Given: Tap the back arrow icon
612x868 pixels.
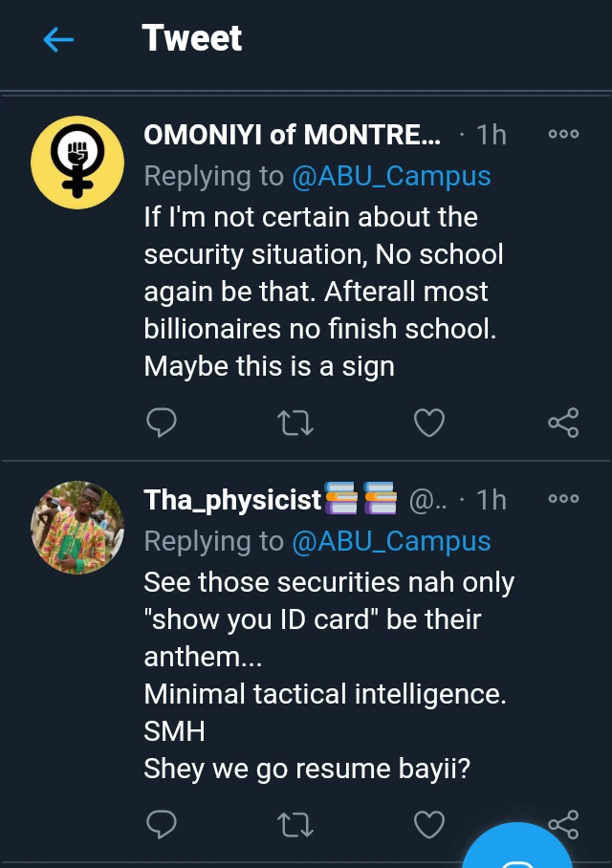Looking at the screenshot, I should tap(59, 39).
